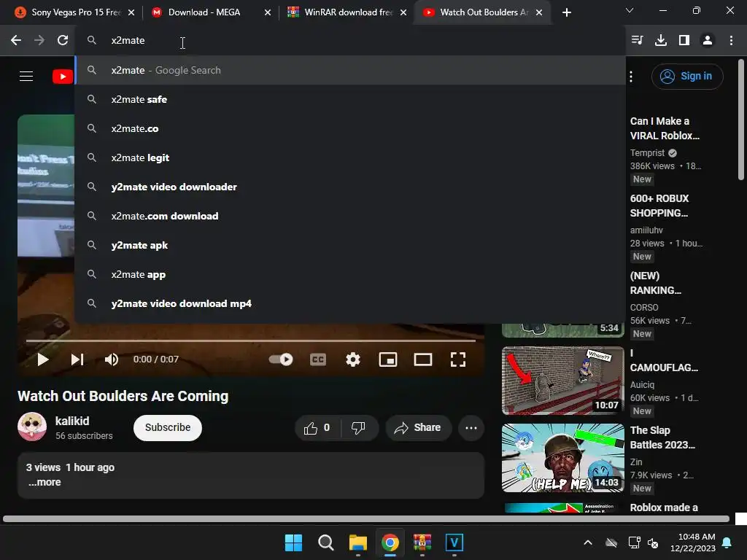The image size is (747, 560).
Task: Sign in to YouTube
Action: coord(687,76)
